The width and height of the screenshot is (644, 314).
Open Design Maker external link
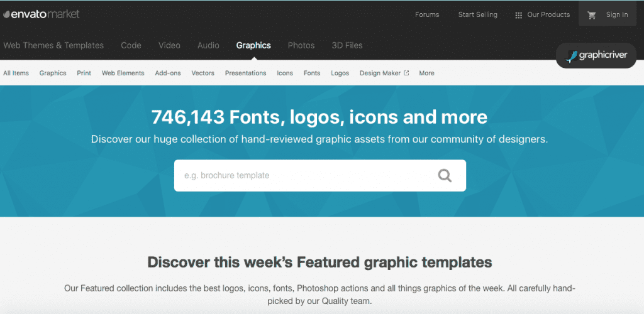[x=384, y=73]
